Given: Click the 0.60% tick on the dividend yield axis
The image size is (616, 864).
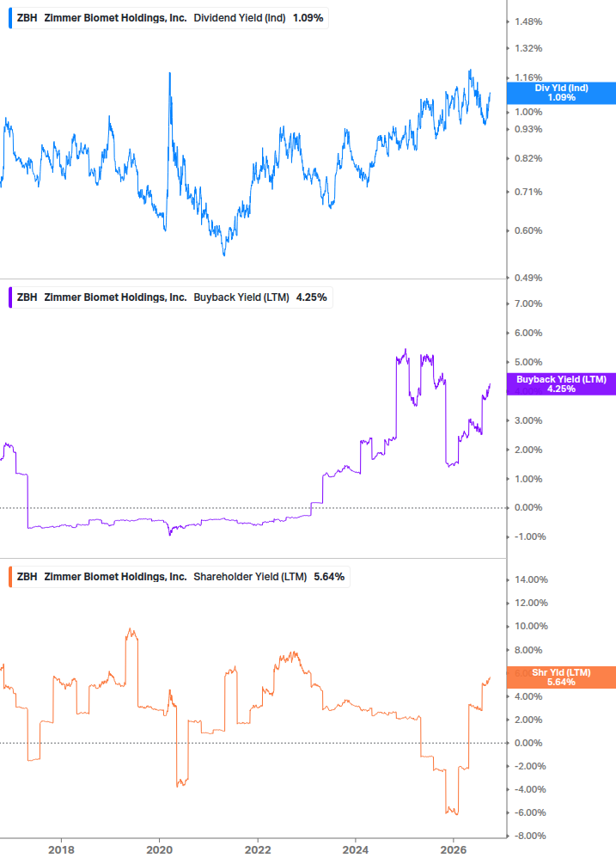Looking at the screenshot, I should [x=528, y=231].
